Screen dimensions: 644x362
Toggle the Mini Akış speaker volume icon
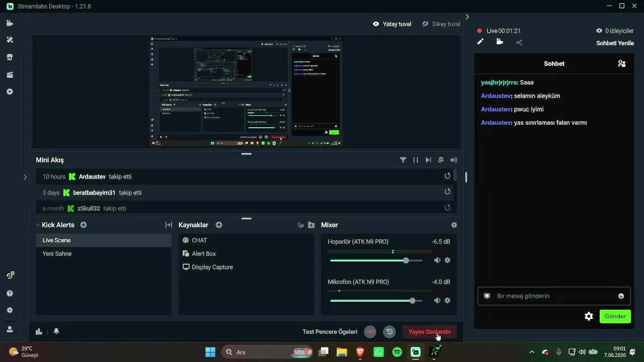(x=454, y=160)
